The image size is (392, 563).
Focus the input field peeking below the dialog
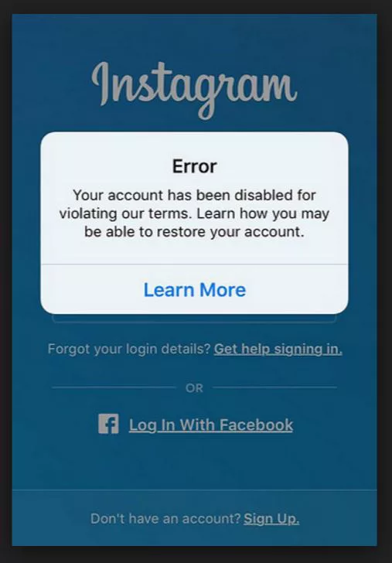tap(194, 319)
